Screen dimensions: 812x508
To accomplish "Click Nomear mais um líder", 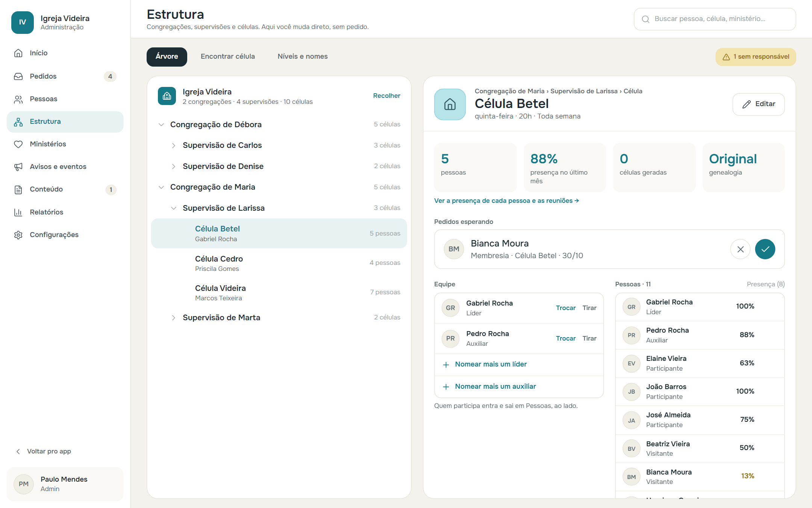I will pos(519,365).
